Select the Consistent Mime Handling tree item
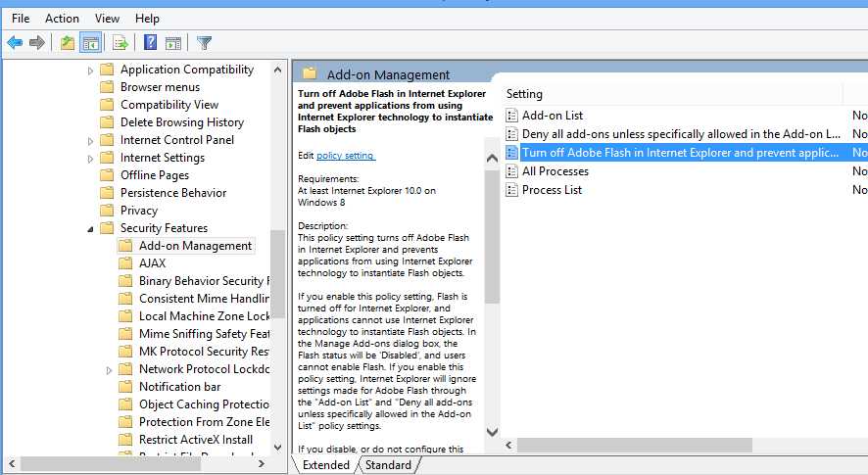The width and height of the screenshot is (868, 475). point(204,299)
